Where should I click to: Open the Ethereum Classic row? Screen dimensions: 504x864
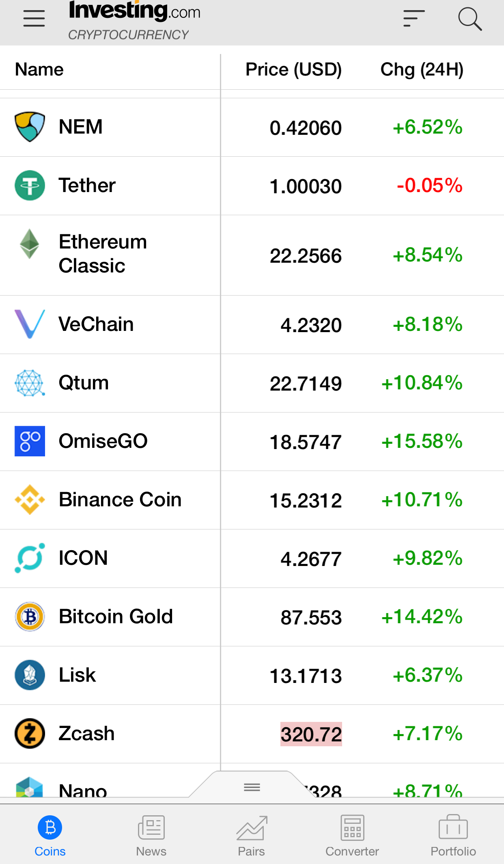tap(252, 255)
